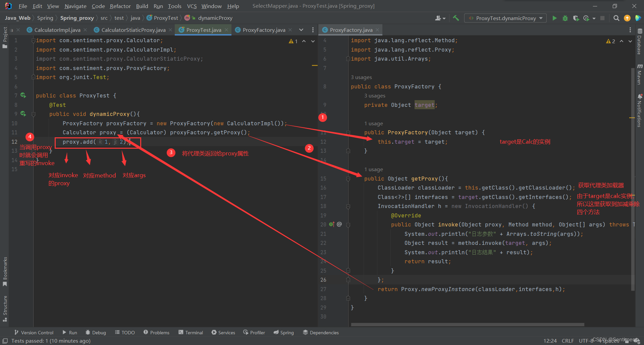Screen dimensions: 644x345
Task: Click the left editor tabs options menu icon
Action: pyautogui.click(x=313, y=30)
